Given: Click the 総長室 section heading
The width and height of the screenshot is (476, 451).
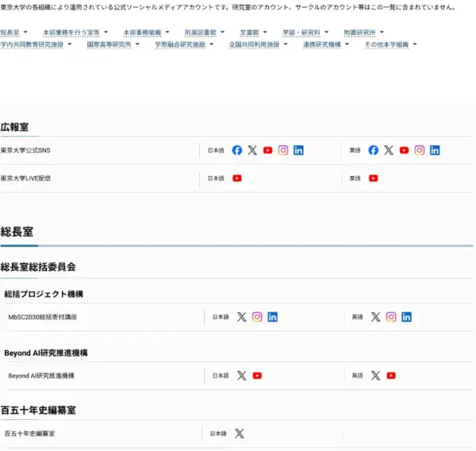Looking at the screenshot, I should (17, 231).
